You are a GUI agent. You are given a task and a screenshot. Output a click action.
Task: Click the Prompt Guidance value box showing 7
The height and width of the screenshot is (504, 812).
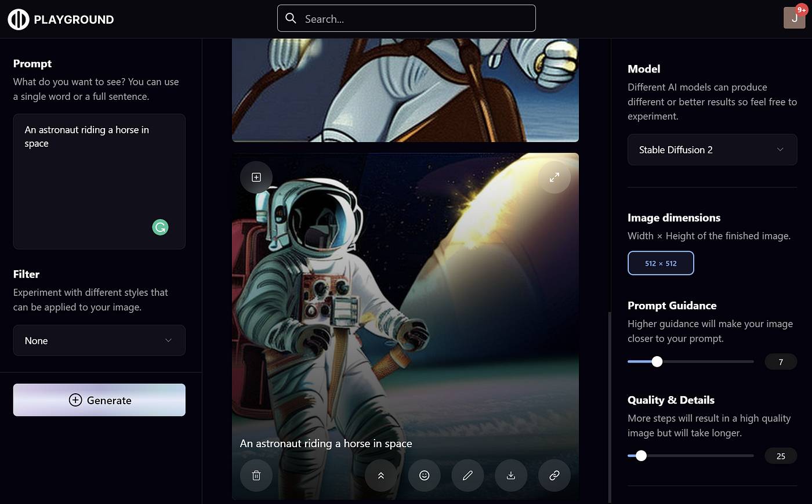coord(780,362)
